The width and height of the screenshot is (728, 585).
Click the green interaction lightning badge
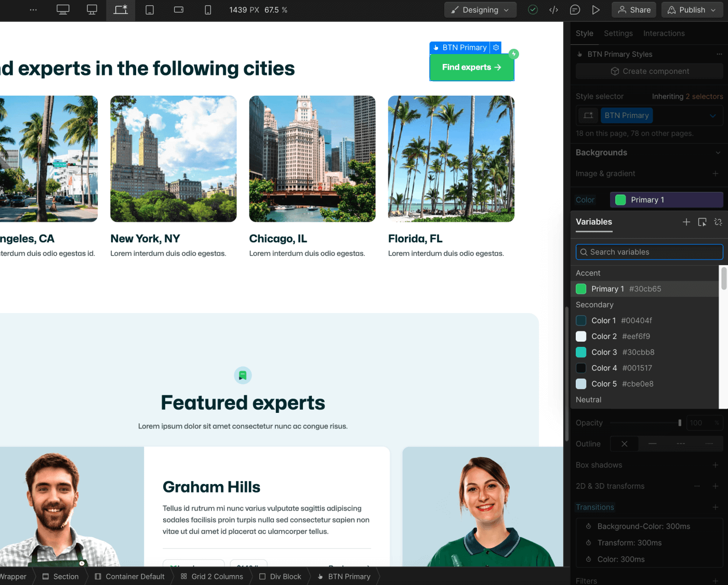coord(514,54)
